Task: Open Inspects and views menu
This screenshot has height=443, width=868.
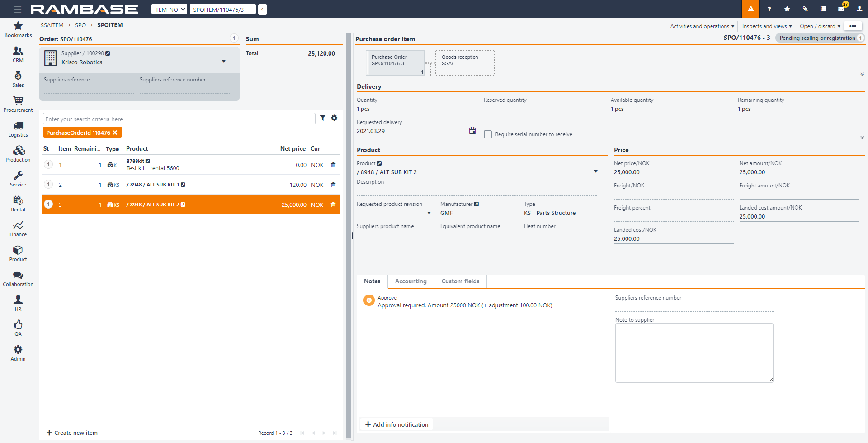Action: tap(767, 26)
